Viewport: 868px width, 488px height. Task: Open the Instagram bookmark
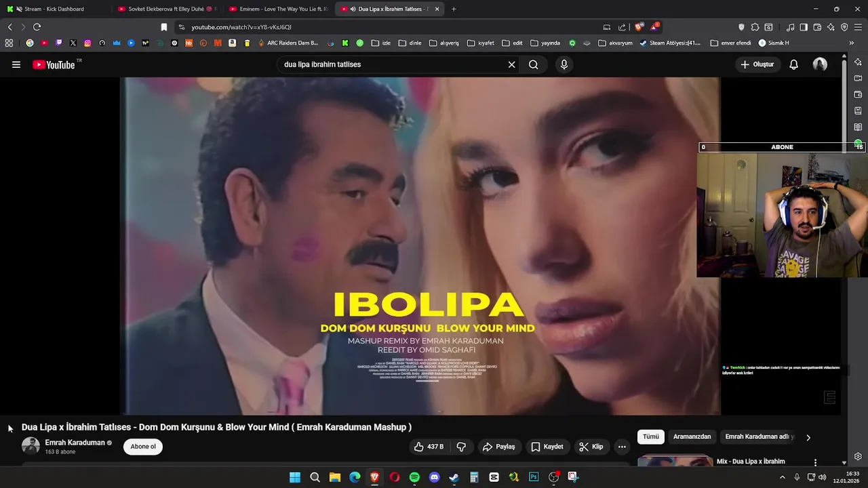[87, 43]
